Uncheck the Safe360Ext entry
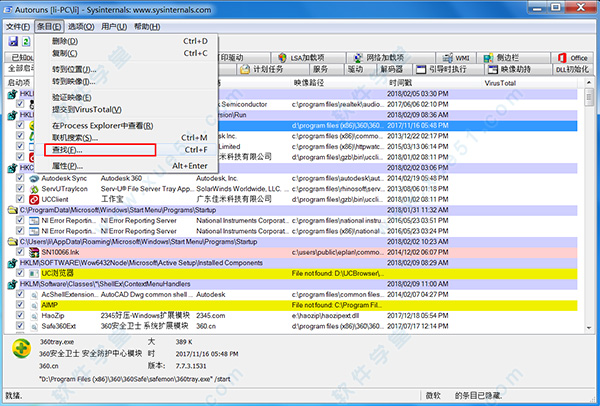Viewport: 600px width, 406px height. 20,326
